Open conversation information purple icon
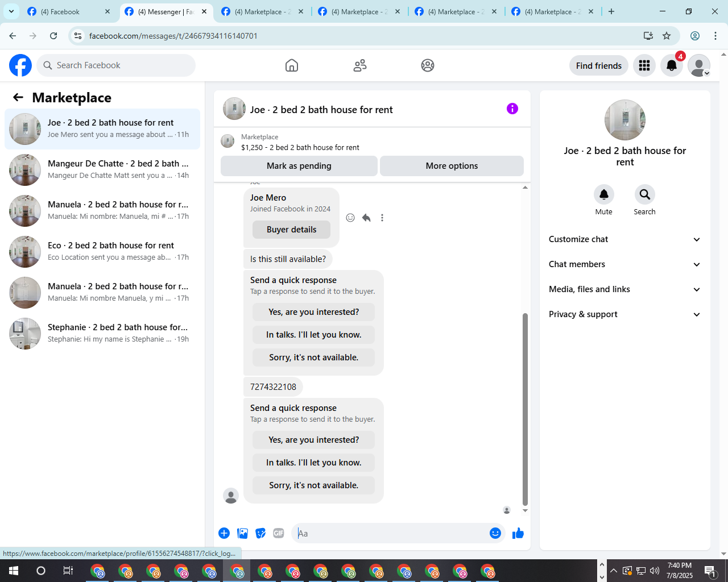The width and height of the screenshot is (728, 582). tap(512, 109)
